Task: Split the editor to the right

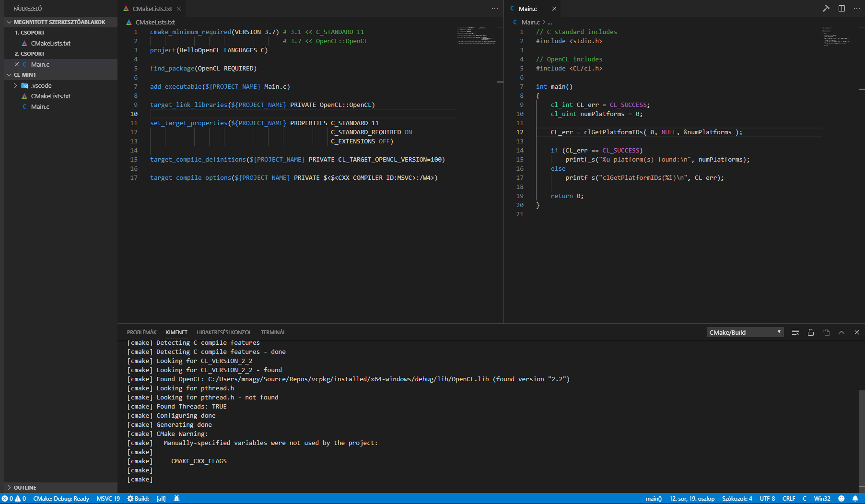Action: [x=842, y=9]
